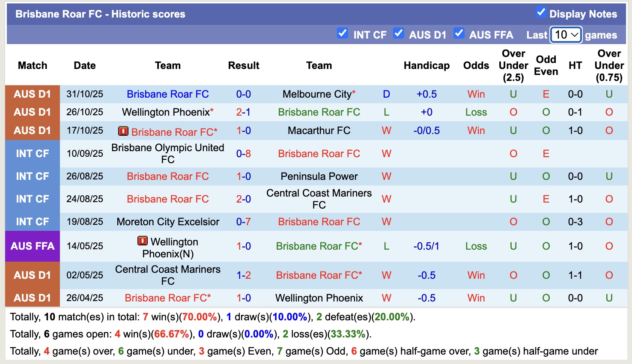The height and width of the screenshot is (364, 632).
Task: Toggle the Display Notes checkbox
Action: coord(541,13)
